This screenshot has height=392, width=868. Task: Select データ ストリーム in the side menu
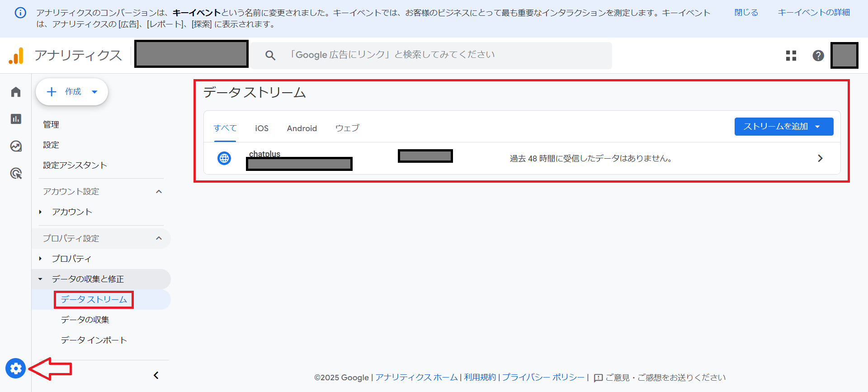click(x=94, y=299)
